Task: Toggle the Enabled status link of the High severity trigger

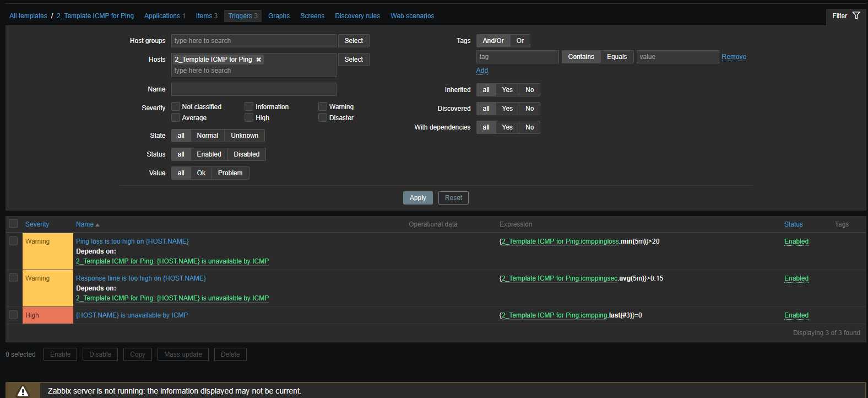Action: (796, 315)
